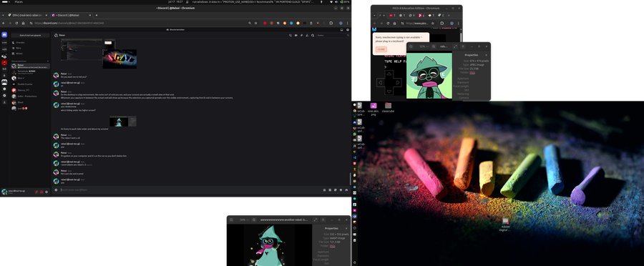The height and width of the screenshot is (266, 644).
Task: Close Properties panel in the JPEG image viewer
Action: tap(487, 54)
